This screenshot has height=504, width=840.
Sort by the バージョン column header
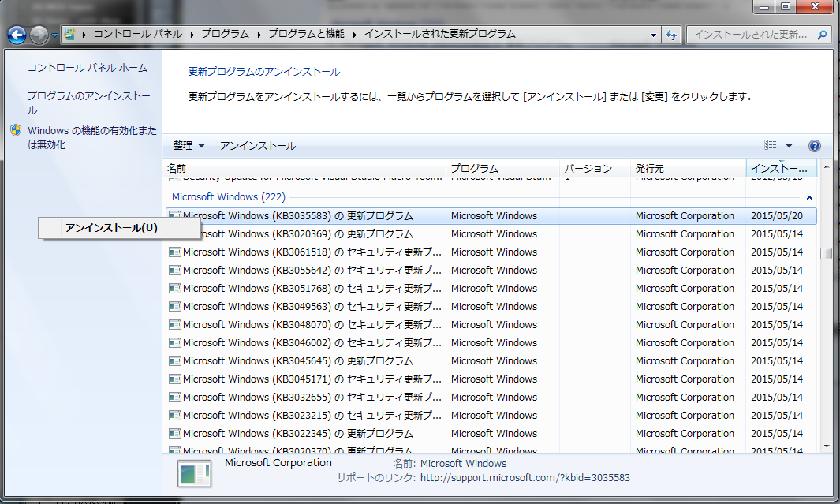pyautogui.click(x=595, y=169)
